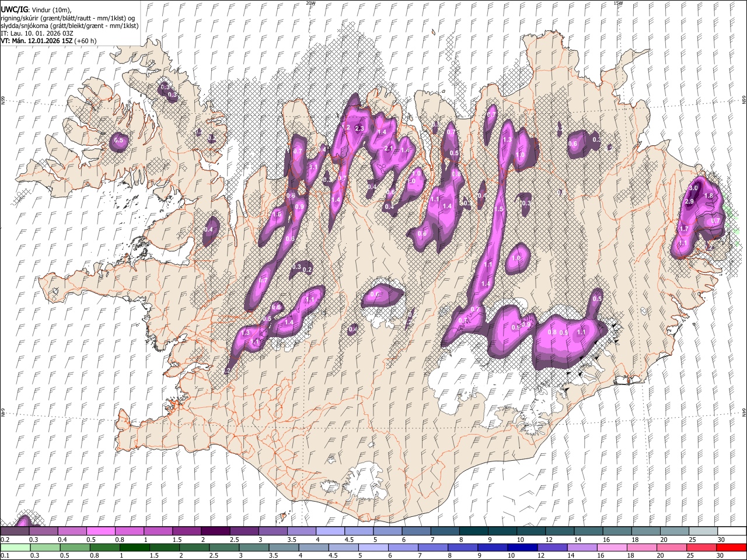
Task: Select the pale gray 25–30 upper legend swatch
Action: tap(703, 531)
